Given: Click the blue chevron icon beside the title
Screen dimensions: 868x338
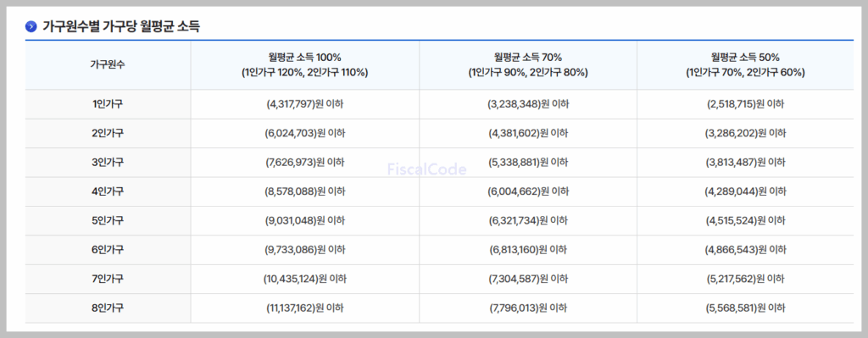Looking at the screenshot, I should [x=31, y=26].
